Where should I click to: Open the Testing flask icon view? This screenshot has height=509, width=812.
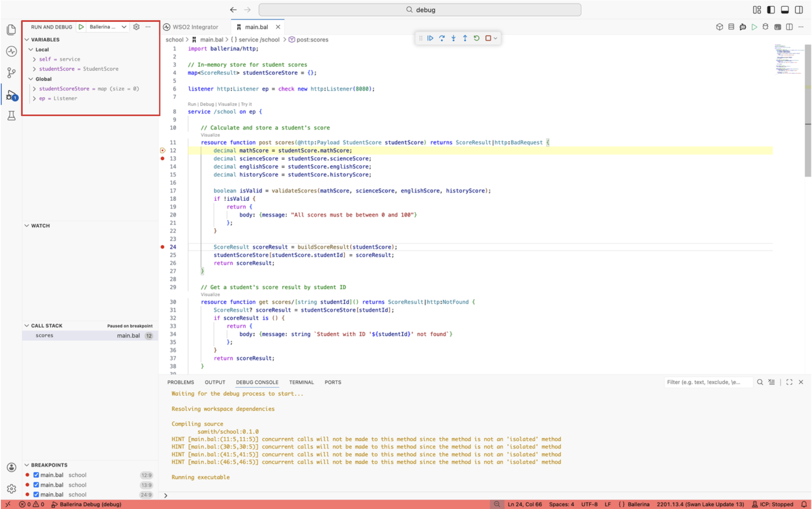pos(11,116)
